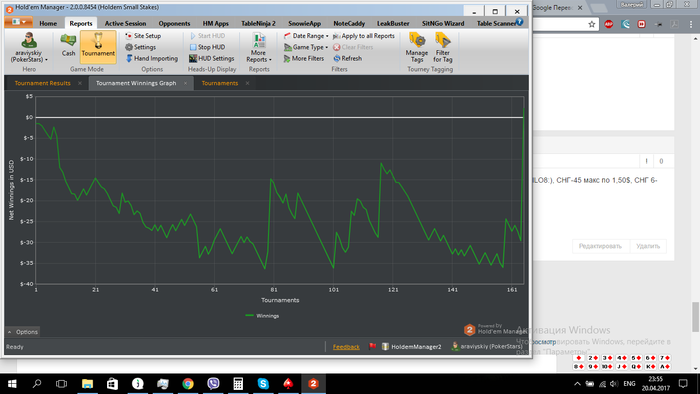Launch Hand Importing
Screen dimensions: 700x394
152,58
